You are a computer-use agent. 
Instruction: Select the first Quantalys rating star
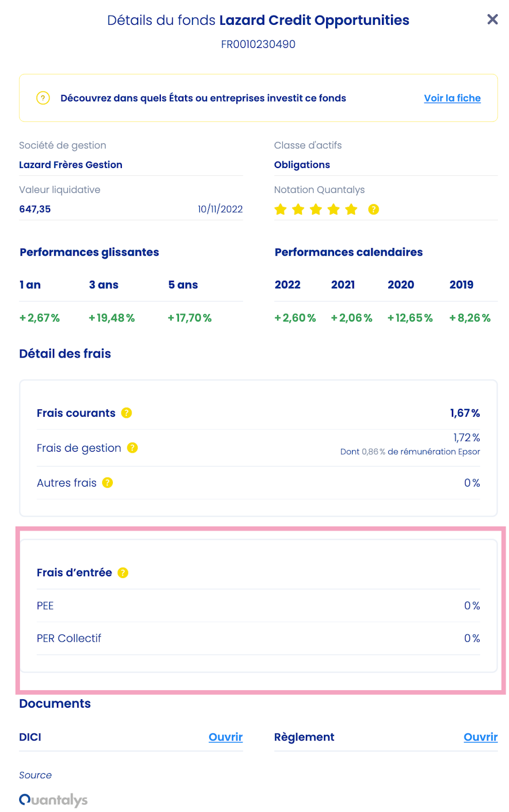[280, 209]
